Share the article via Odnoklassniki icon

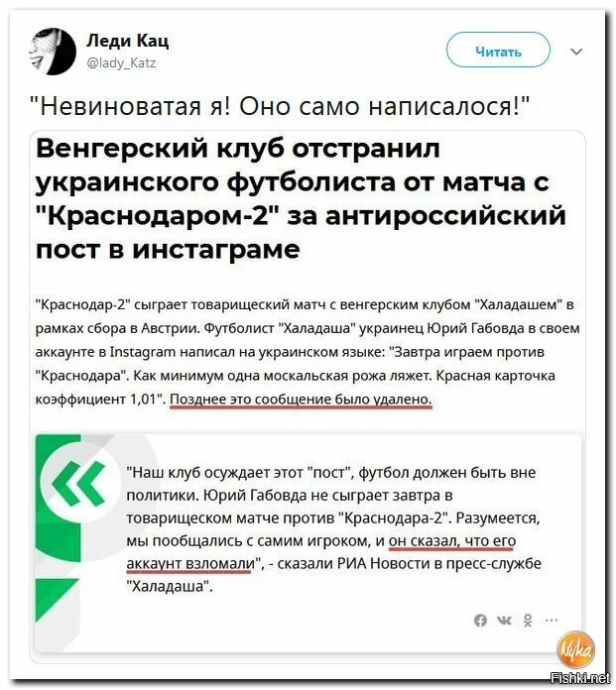(x=528, y=620)
